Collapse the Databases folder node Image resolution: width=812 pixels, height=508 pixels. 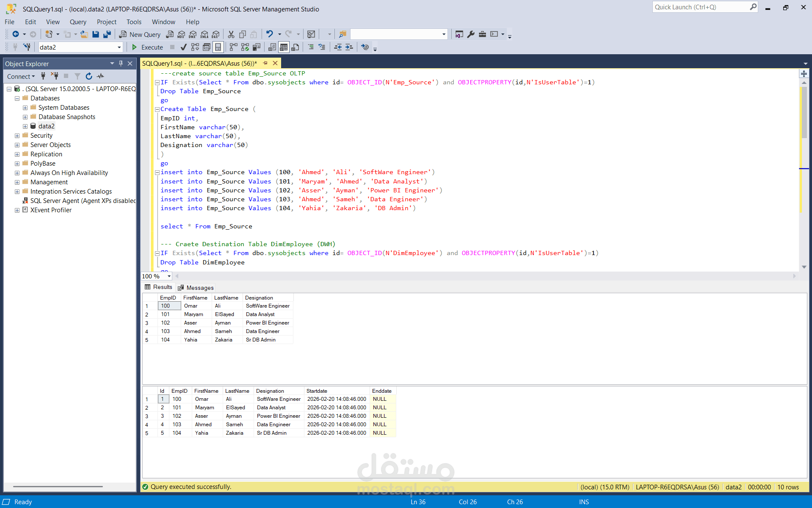(17, 98)
